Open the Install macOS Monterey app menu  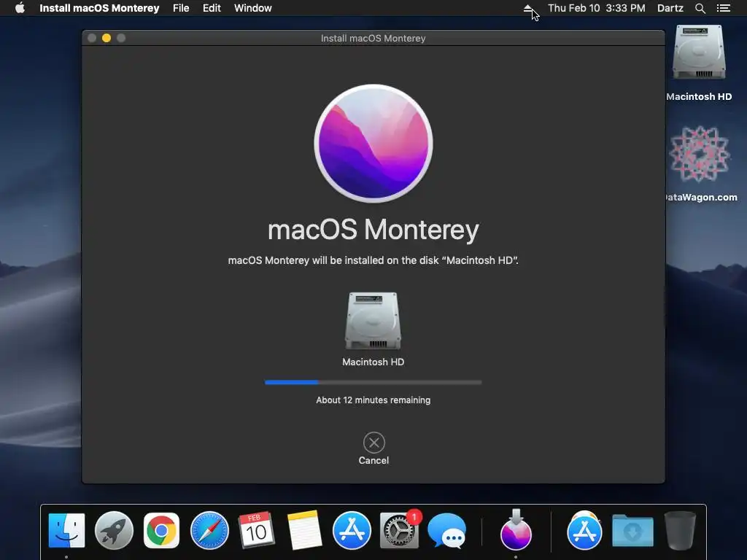pos(99,8)
